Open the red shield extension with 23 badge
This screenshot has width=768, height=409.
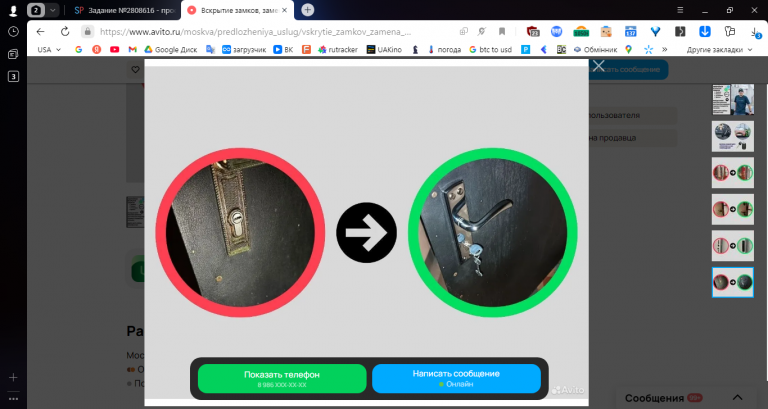pyautogui.click(x=533, y=31)
